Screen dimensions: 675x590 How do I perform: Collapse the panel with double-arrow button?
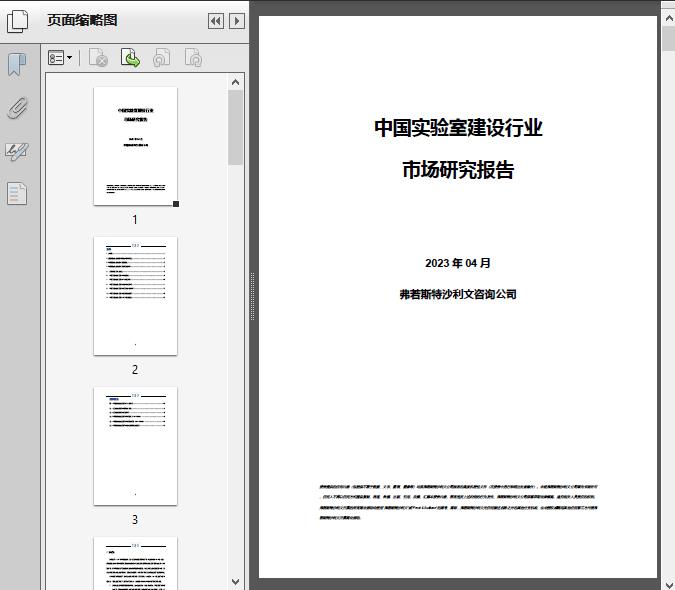pos(216,21)
